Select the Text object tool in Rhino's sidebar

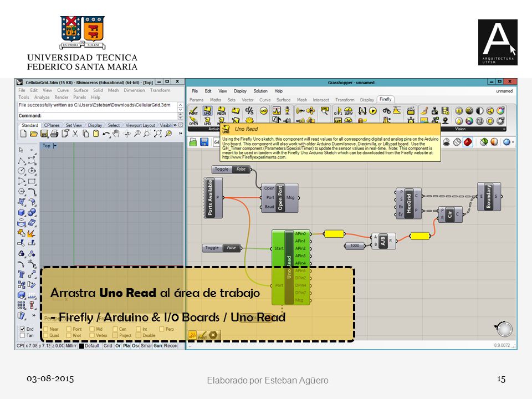coord(22,274)
